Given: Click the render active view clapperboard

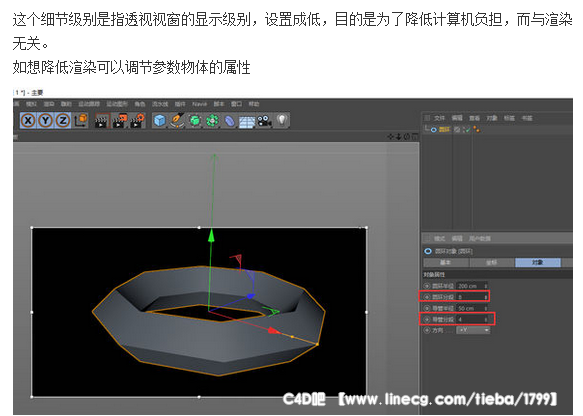Looking at the screenshot, I should (x=101, y=121).
